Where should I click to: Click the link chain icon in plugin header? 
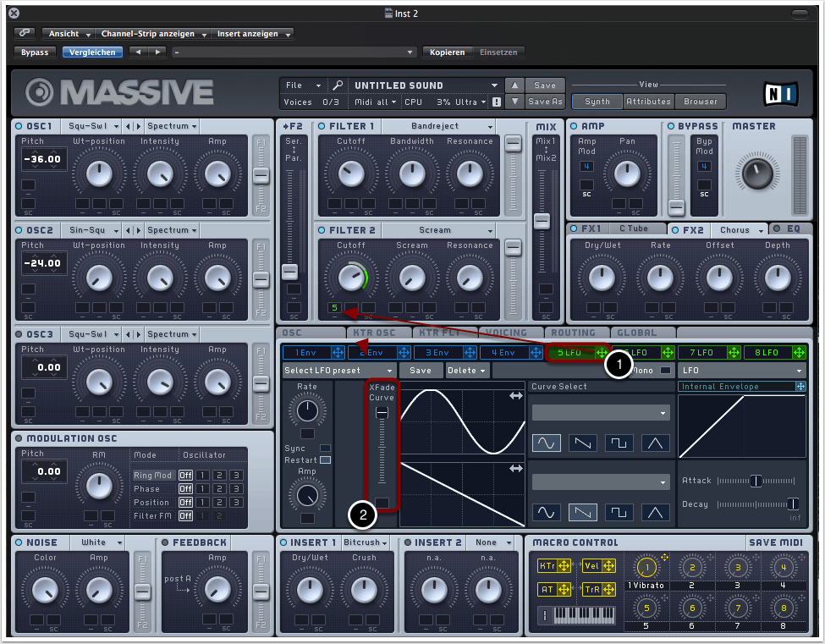(x=25, y=34)
